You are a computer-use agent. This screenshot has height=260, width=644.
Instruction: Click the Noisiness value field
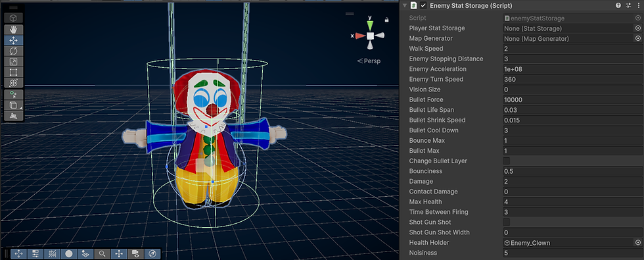[x=572, y=253]
